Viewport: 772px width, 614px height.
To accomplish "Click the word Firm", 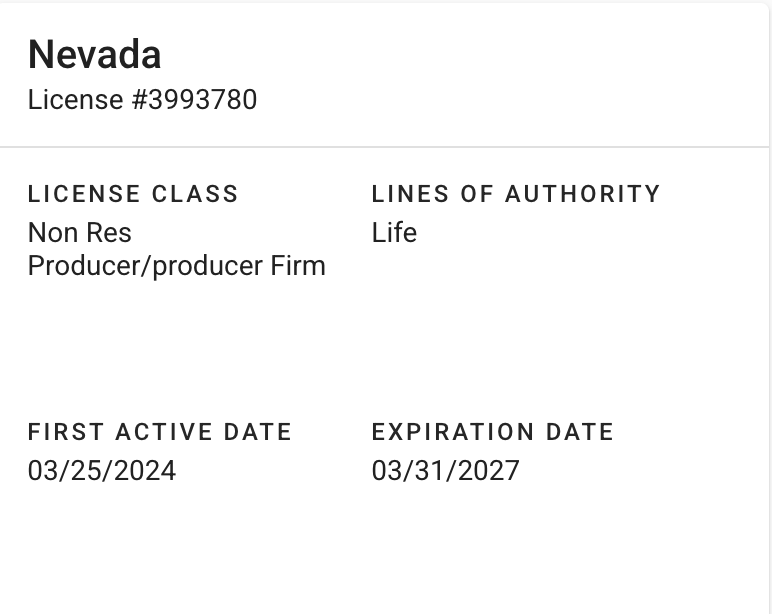I will (x=298, y=266).
